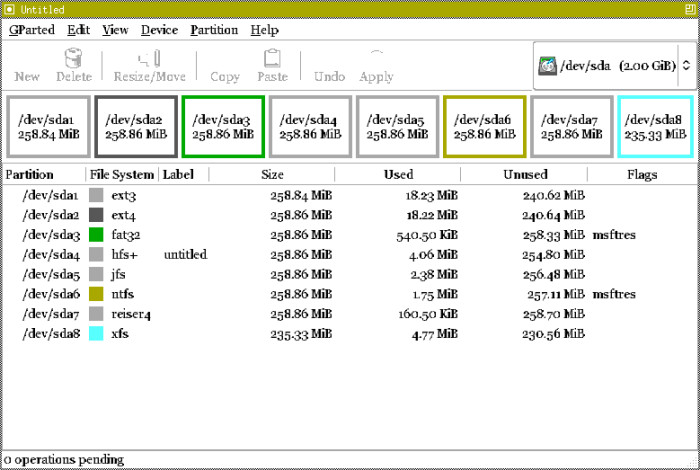Click the gray jfs color swatch
This screenshot has height=470, width=700.
[96, 274]
